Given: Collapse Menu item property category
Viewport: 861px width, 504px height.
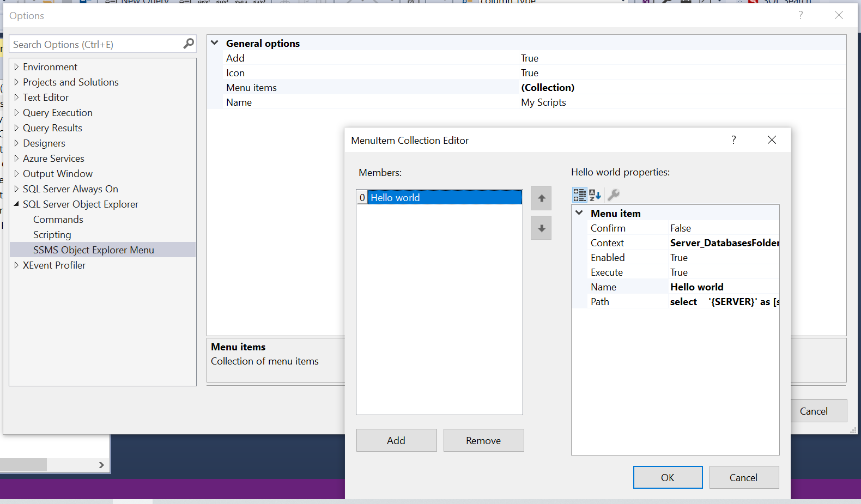Looking at the screenshot, I should point(579,213).
